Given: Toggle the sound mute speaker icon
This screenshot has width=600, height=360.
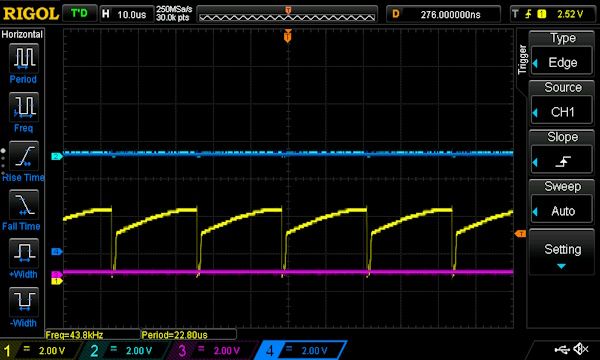Looking at the screenshot, I should [x=581, y=349].
